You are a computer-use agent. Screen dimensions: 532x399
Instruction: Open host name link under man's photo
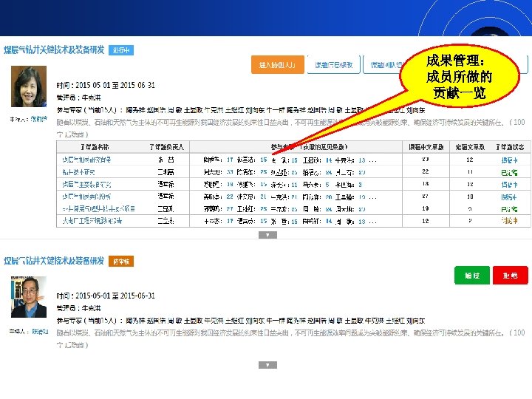coord(40,332)
